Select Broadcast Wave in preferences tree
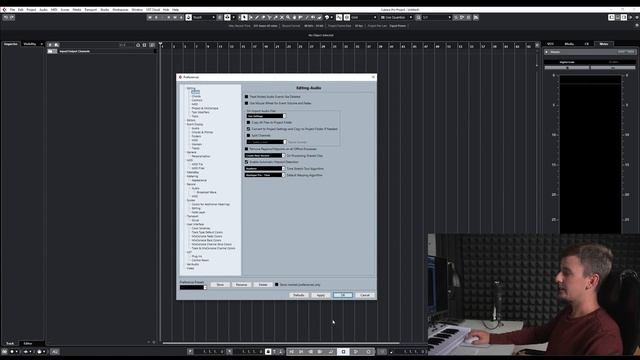Viewport: 640px width, 360px height. 206,192
